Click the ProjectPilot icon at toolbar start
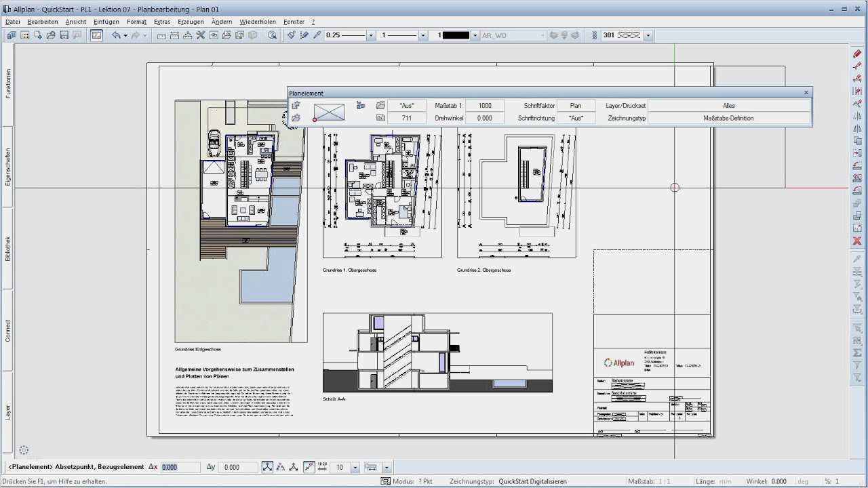Image resolution: width=868 pixels, height=488 pixels. (x=12, y=35)
